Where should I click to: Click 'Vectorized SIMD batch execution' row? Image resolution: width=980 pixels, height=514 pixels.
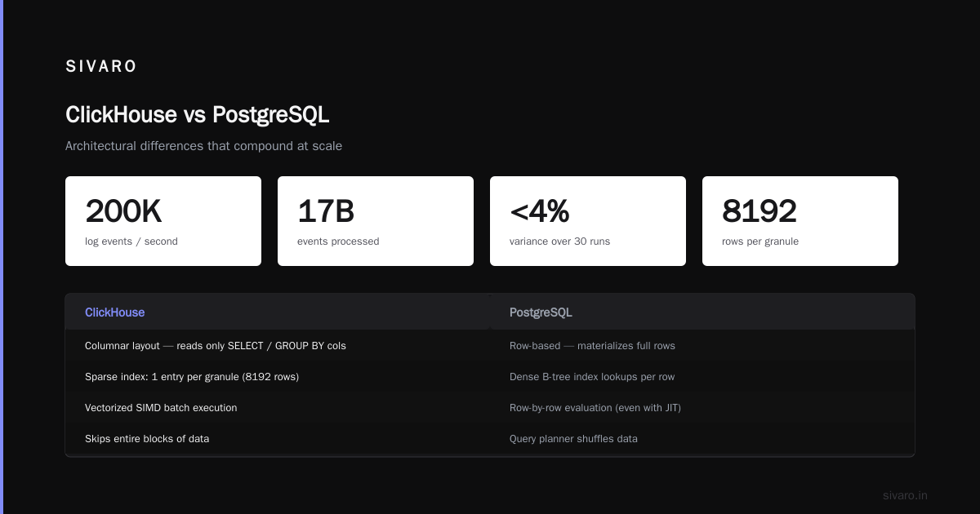point(161,408)
